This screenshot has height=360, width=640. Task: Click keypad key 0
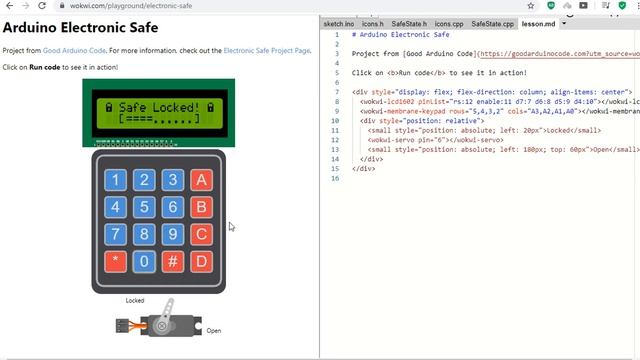pyautogui.click(x=144, y=261)
